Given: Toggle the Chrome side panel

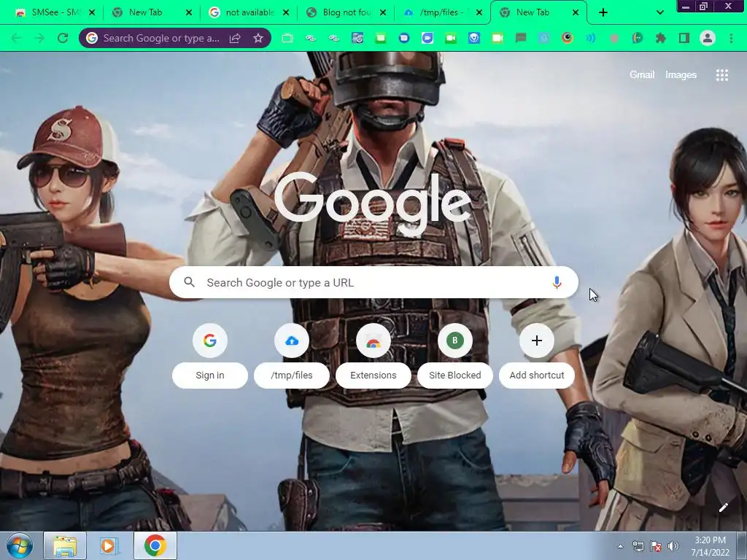Looking at the screenshot, I should (x=684, y=38).
